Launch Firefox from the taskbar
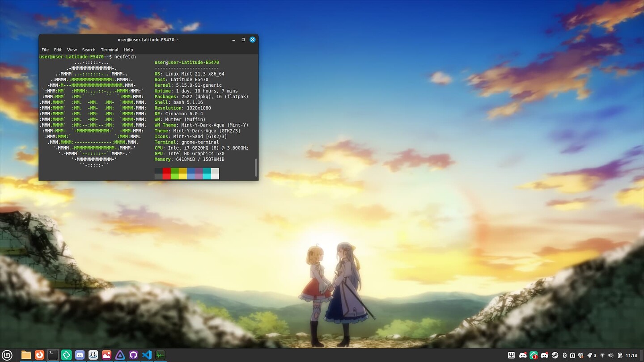This screenshot has width=644, height=362. [39, 355]
